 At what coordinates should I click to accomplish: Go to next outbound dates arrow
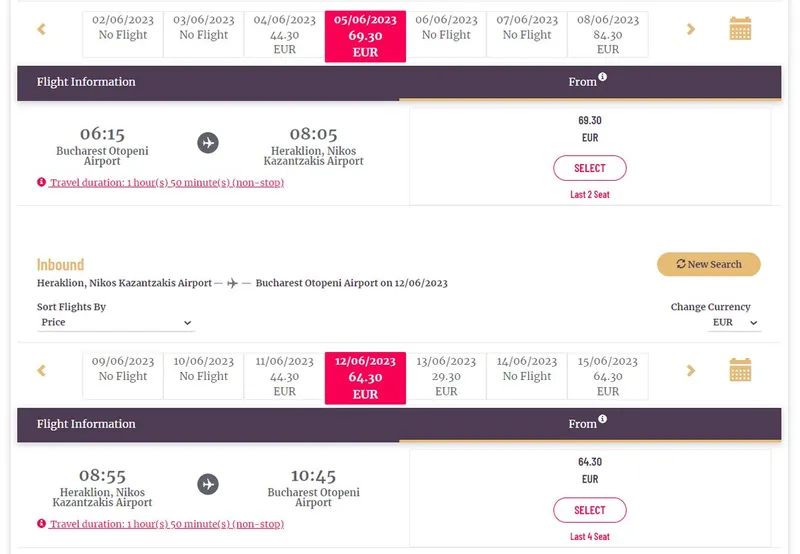691,29
